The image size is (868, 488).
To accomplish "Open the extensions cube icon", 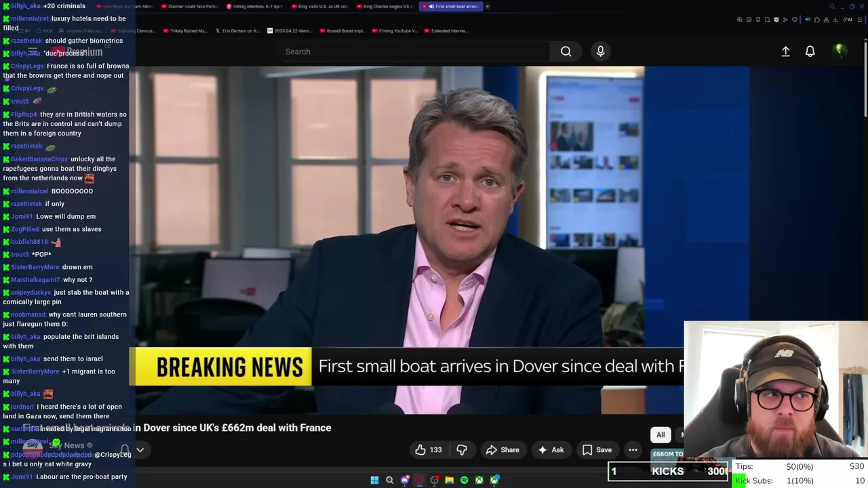I will point(816,20).
